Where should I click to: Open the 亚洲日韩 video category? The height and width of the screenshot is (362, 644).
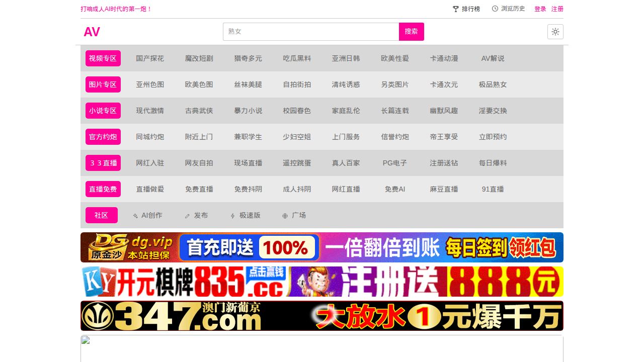[x=346, y=58]
